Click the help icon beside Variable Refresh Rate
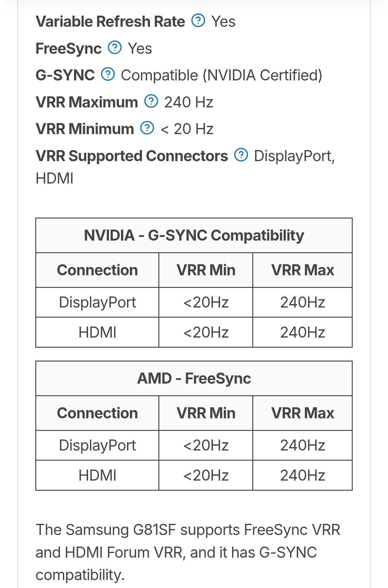The width and height of the screenshot is (388, 588). (198, 21)
